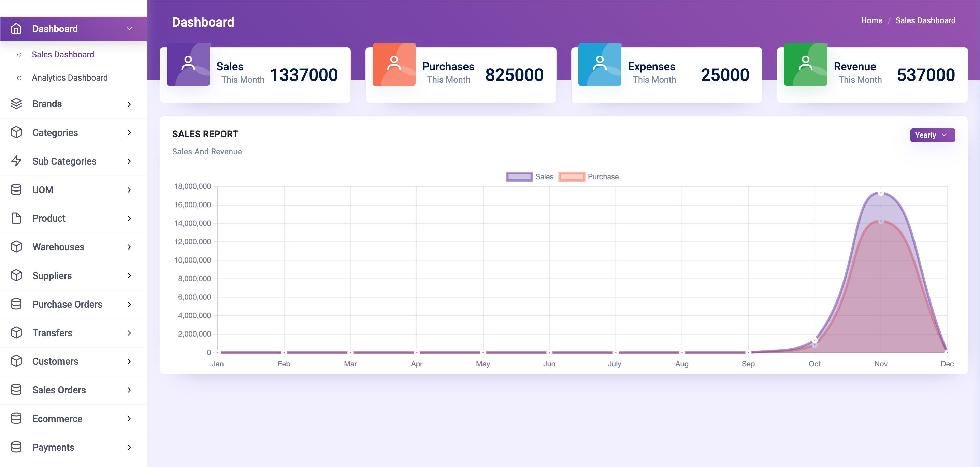Click the Dashboard home icon

(16, 29)
